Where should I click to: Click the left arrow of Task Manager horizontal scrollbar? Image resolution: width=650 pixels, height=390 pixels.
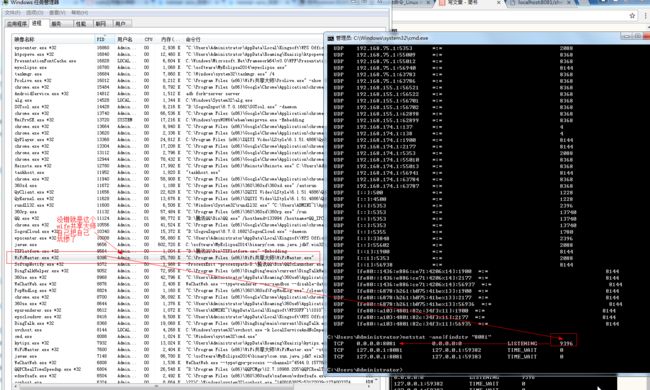click(16, 387)
